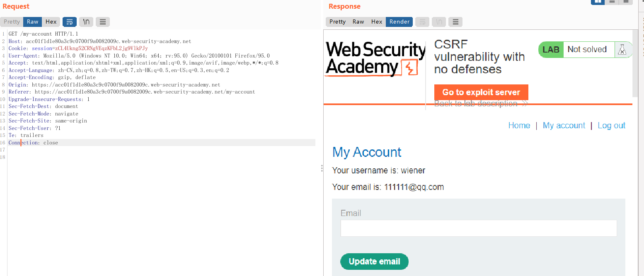Click the Web Security Academy logo
This screenshot has width=644, height=276.
[x=375, y=59]
